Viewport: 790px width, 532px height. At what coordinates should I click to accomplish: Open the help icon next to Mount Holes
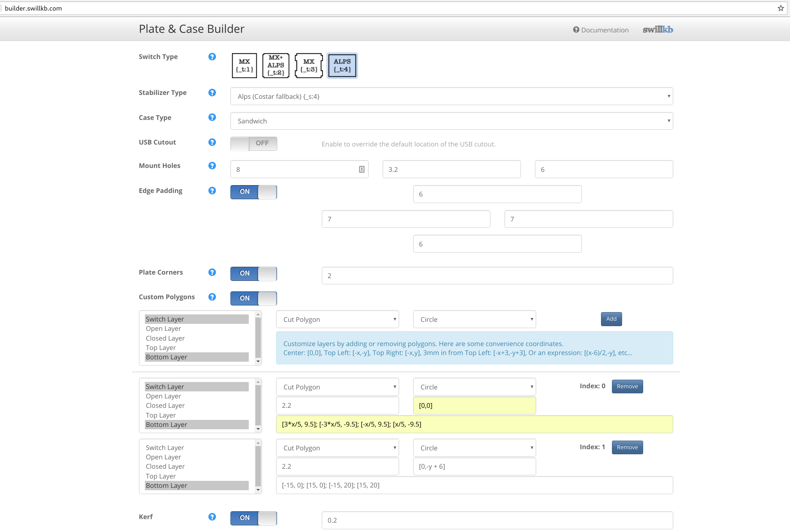coord(212,166)
